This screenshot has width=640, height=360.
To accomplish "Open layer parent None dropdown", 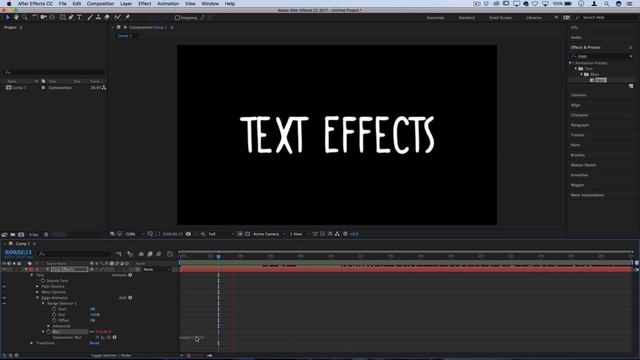I will (156, 269).
